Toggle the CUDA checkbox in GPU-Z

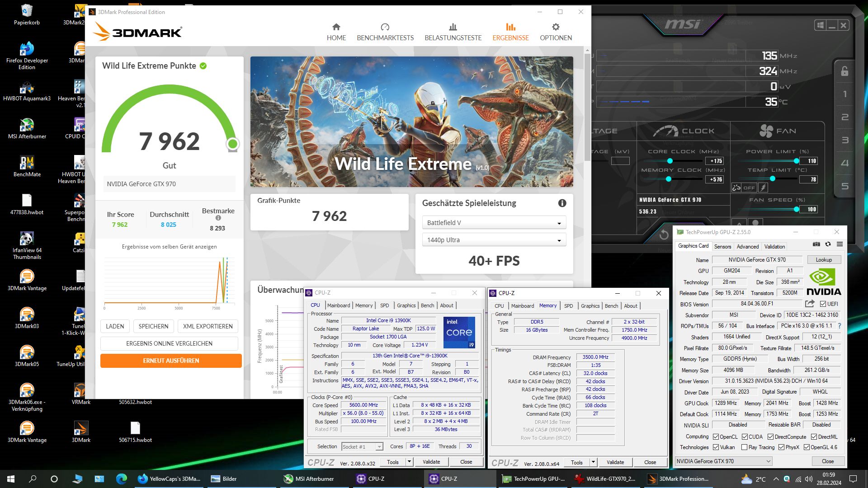745,437
